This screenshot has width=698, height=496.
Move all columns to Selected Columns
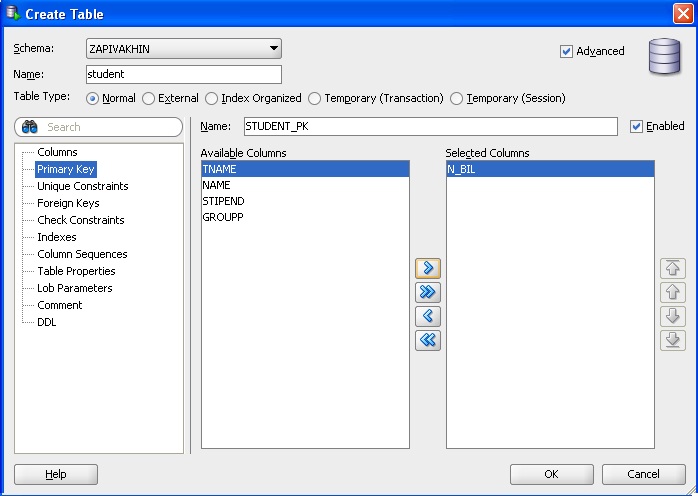click(x=428, y=292)
